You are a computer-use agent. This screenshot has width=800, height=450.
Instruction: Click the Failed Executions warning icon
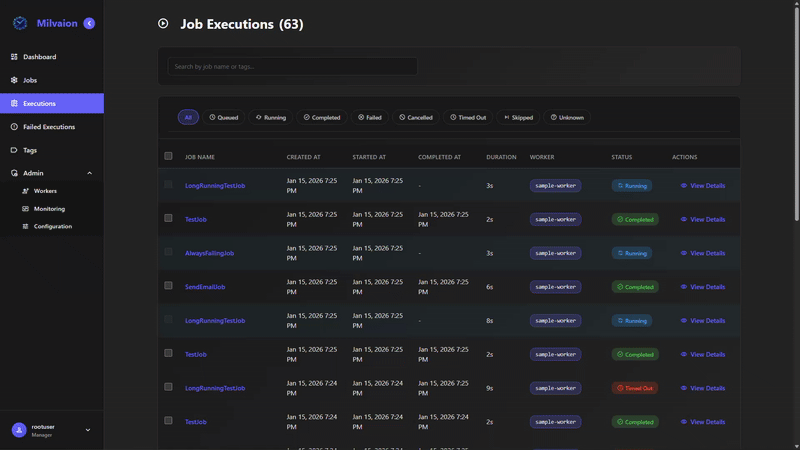[x=14, y=127]
